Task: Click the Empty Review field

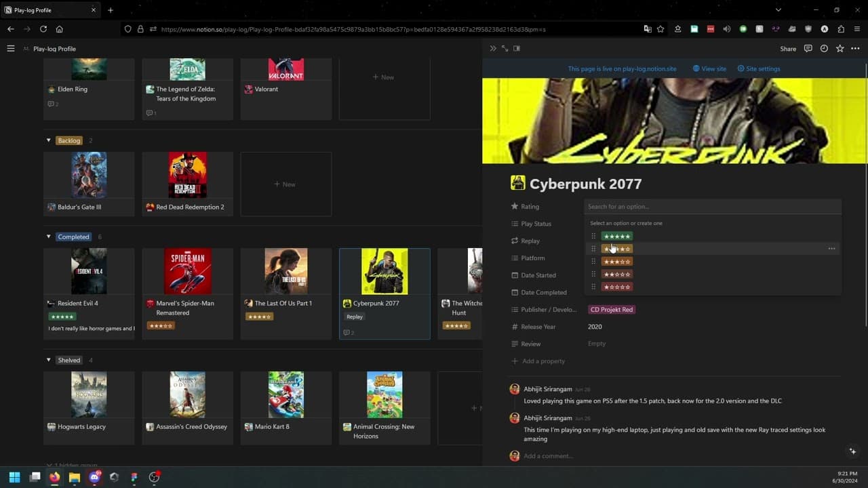Action: pyautogui.click(x=597, y=344)
